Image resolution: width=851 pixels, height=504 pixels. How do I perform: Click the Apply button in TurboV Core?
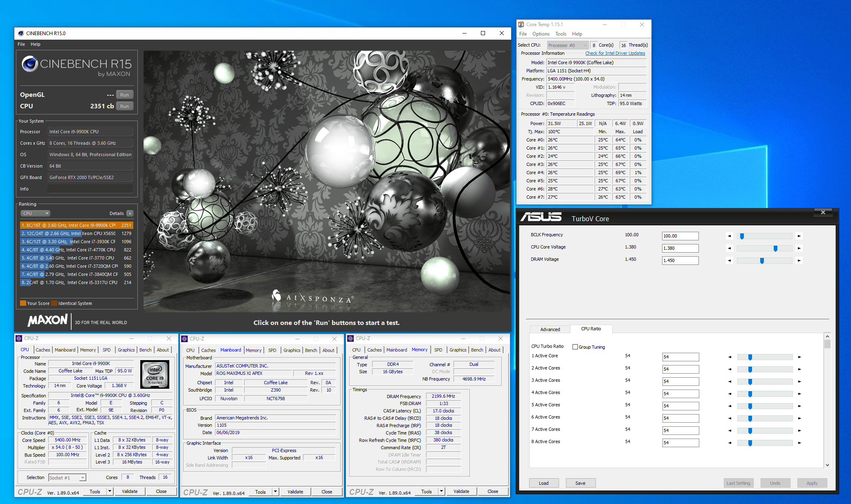812,483
